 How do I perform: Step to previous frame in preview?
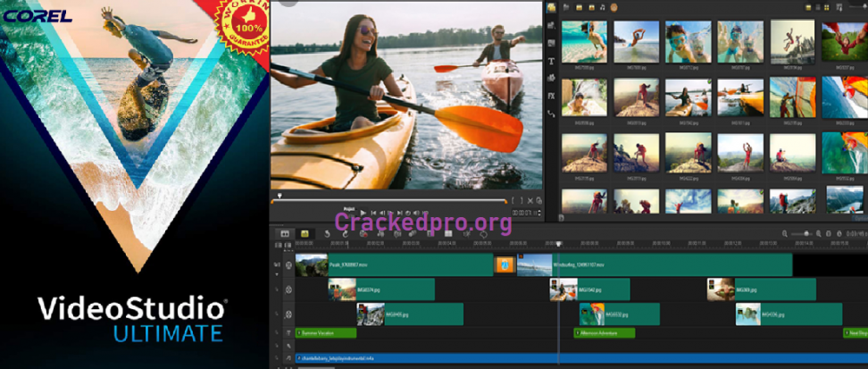click(382, 213)
